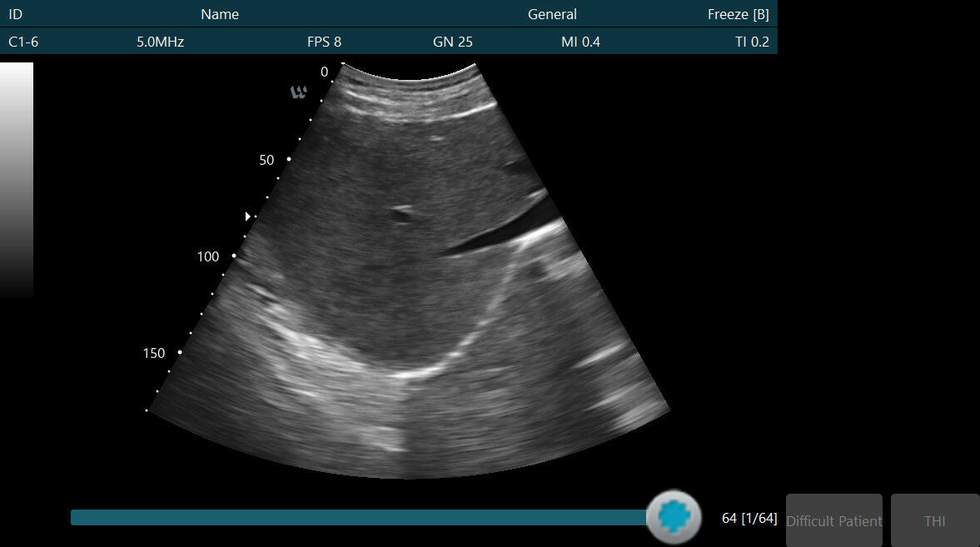
Task: Click the 150 depth scale marker
Action: point(152,352)
